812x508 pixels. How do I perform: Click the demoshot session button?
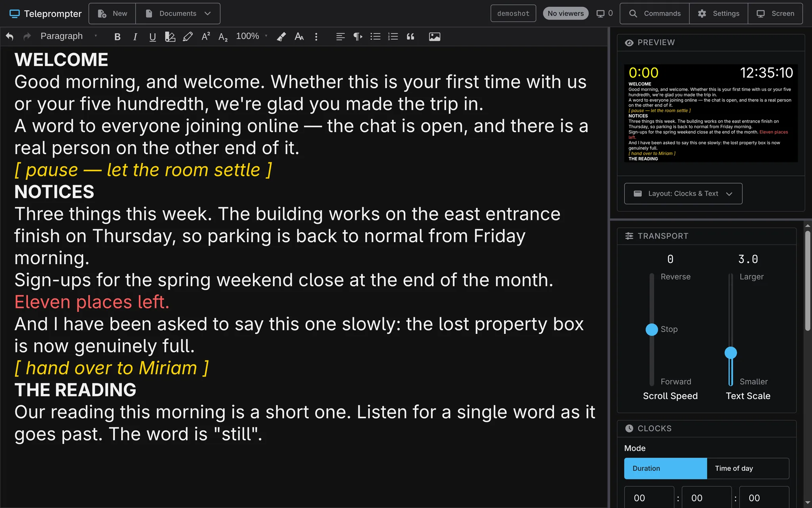[x=513, y=13]
